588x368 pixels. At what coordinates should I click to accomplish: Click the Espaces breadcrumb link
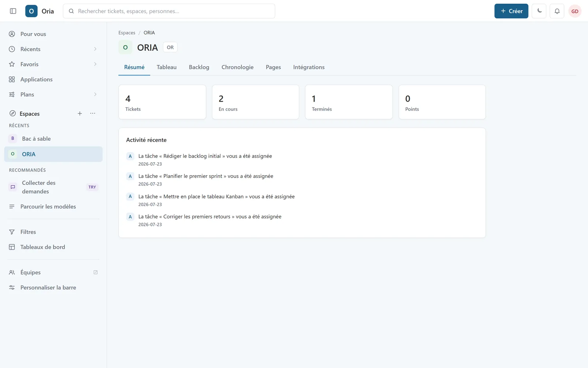pyautogui.click(x=127, y=33)
